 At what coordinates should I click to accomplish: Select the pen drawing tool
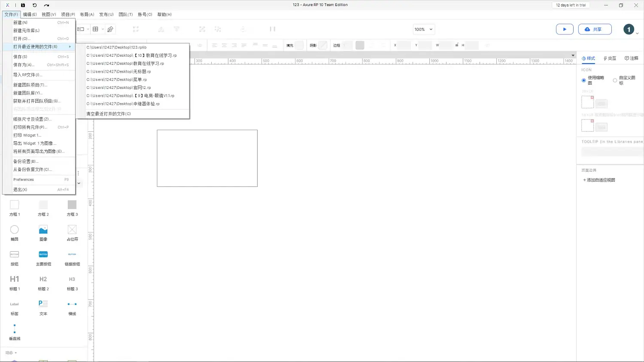point(110,29)
